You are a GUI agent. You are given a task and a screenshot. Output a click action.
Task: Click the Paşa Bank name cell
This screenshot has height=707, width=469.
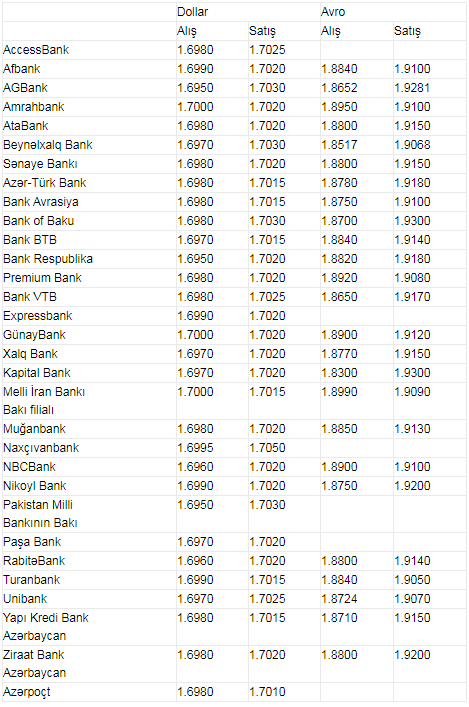(32, 542)
